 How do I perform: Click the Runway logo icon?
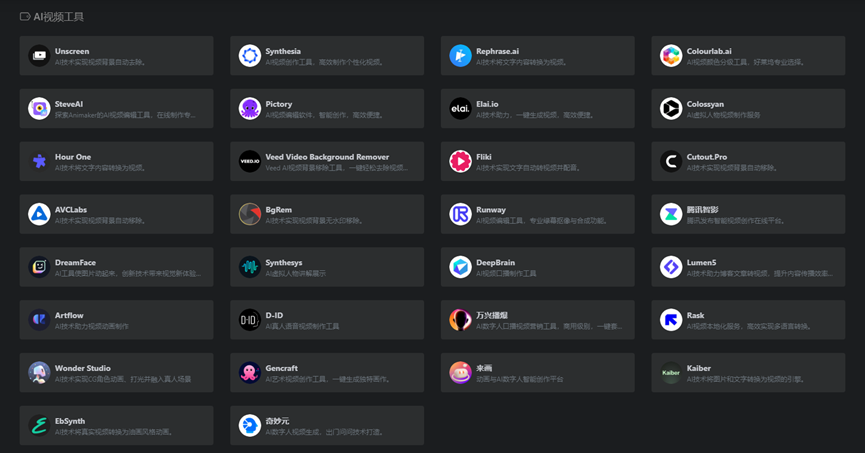460,214
